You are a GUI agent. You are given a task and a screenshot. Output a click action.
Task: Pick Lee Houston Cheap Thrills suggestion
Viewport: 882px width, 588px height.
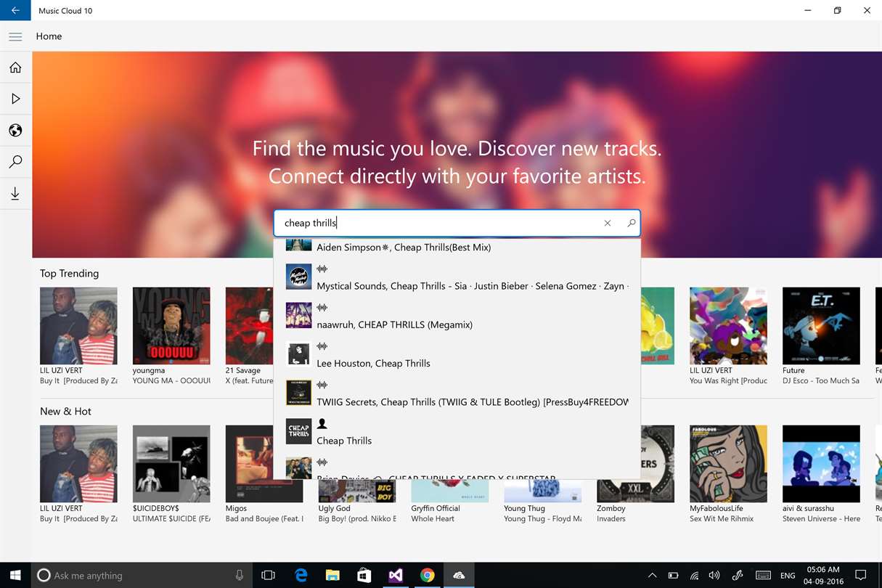[x=457, y=354]
